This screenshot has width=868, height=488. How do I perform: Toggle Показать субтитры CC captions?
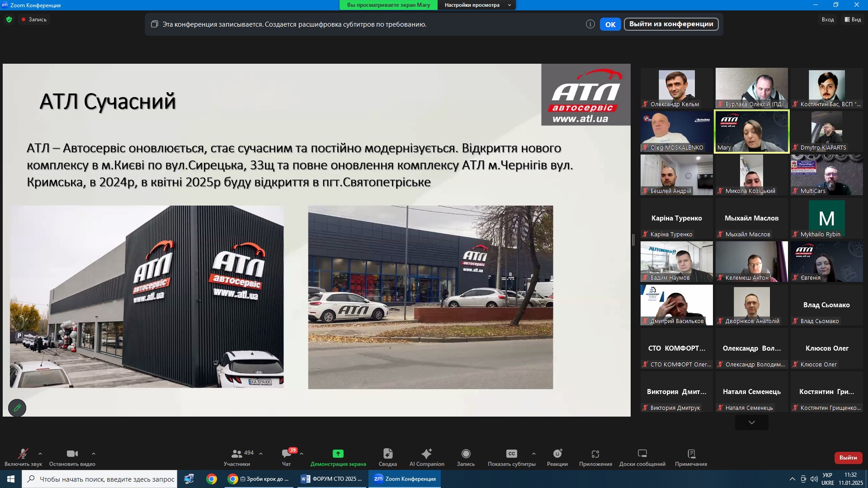(x=511, y=454)
